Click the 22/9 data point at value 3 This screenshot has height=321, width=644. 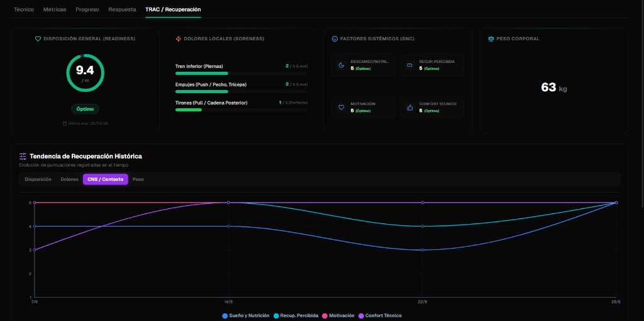(422, 250)
